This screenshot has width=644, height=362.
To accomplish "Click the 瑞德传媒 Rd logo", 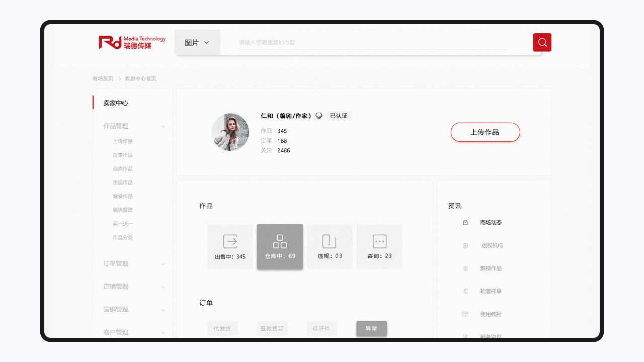I will [x=132, y=42].
